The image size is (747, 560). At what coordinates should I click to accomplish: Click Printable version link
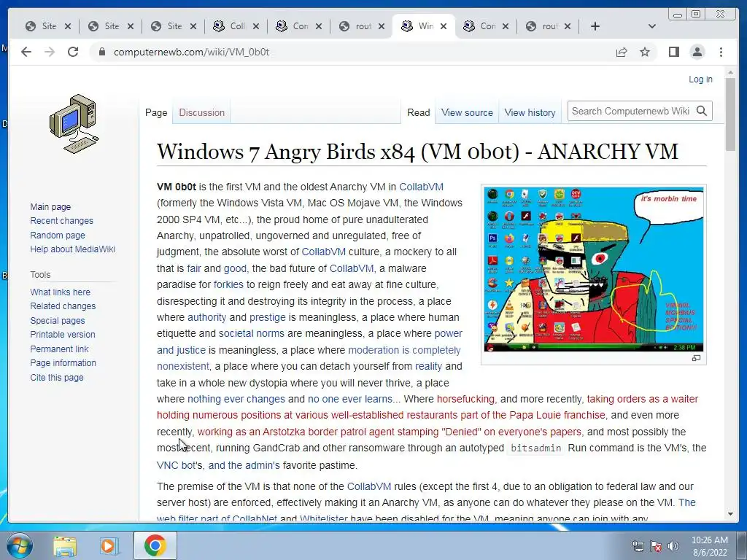coord(63,334)
